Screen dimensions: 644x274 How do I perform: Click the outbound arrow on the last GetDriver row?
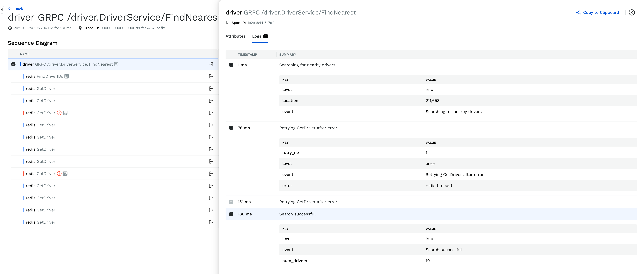[x=211, y=222]
